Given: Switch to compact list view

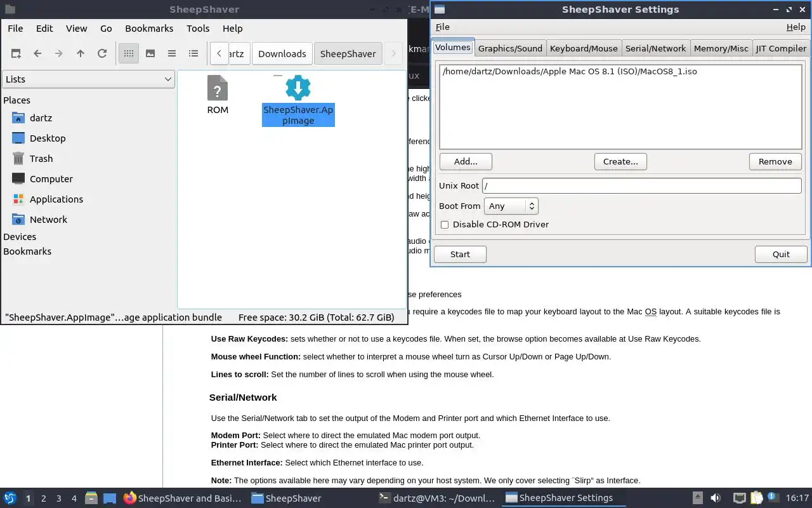Looking at the screenshot, I should click(172, 53).
